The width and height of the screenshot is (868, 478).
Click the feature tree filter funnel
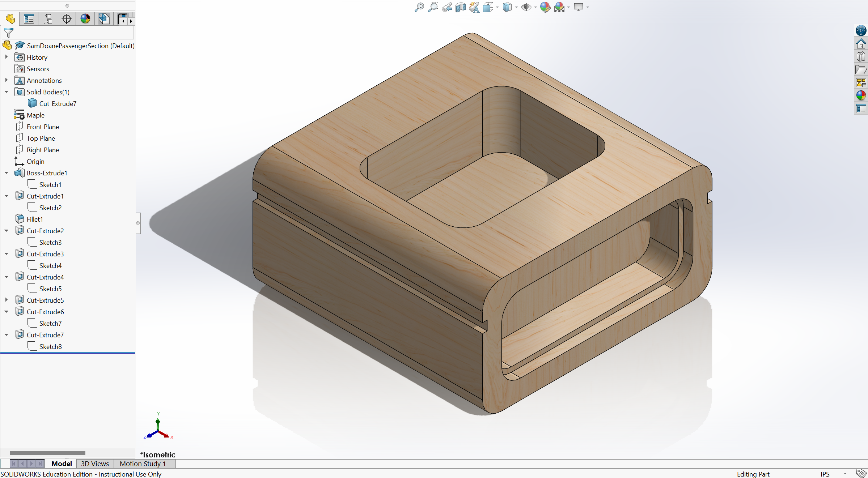tap(8, 33)
